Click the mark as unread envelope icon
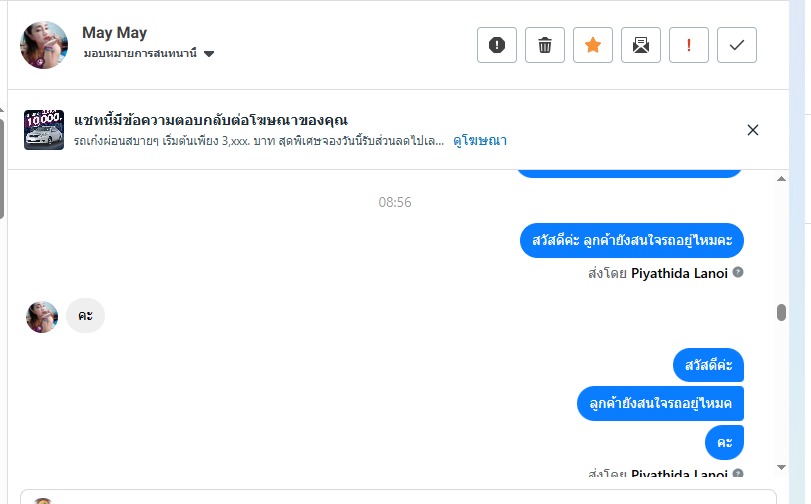 point(641,45)
